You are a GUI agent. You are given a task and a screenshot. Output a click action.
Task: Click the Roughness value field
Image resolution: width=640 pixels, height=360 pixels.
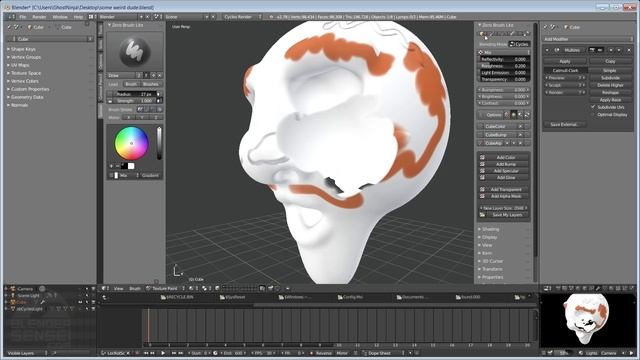click(x=504, y=66)
